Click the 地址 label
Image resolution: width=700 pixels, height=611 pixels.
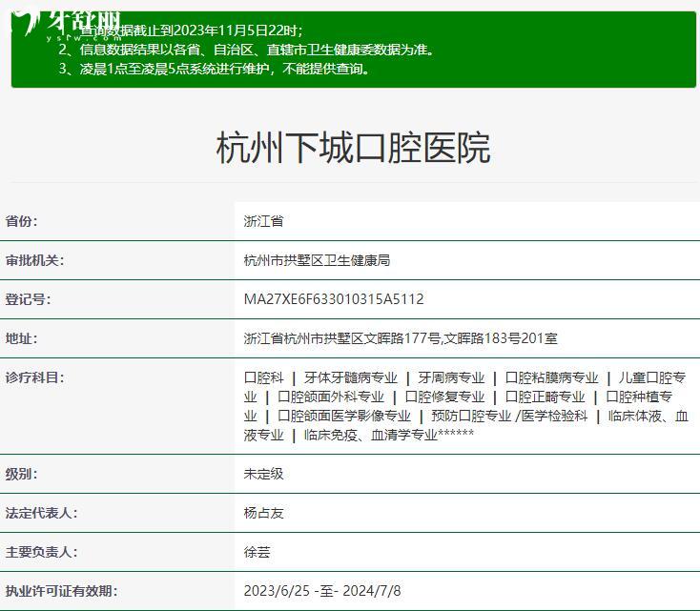point(21,338)
